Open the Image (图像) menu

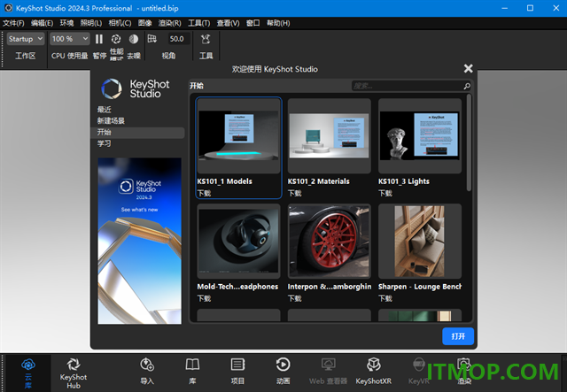pos(144,23)
